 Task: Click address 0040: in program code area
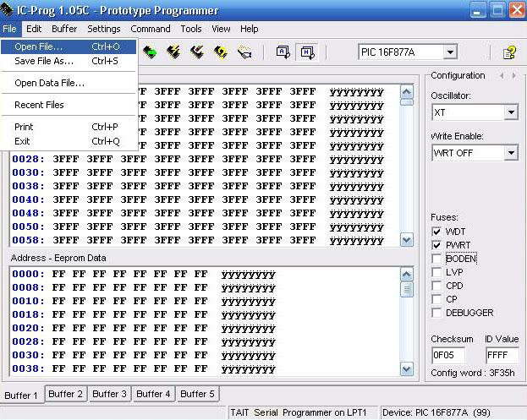coord(28,199)
